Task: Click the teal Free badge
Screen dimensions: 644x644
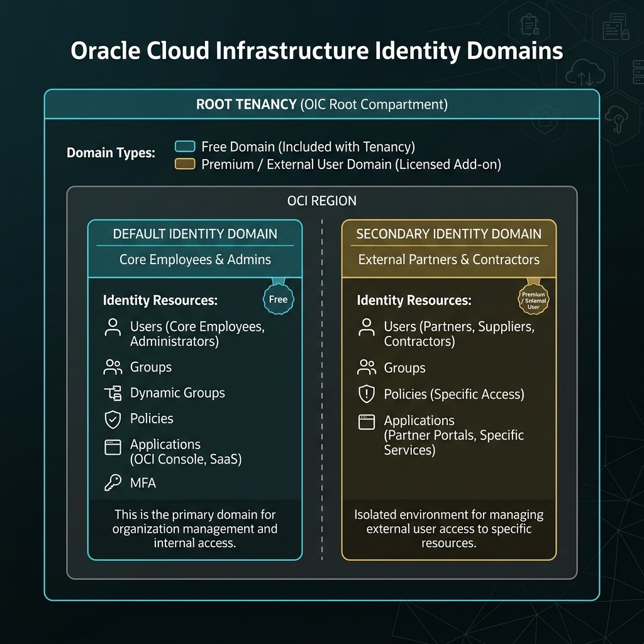Action: (x=279, y=299)
